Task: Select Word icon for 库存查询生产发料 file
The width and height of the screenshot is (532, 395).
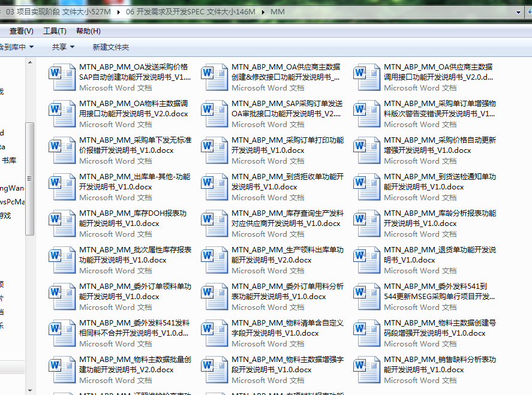Action: 214,224
